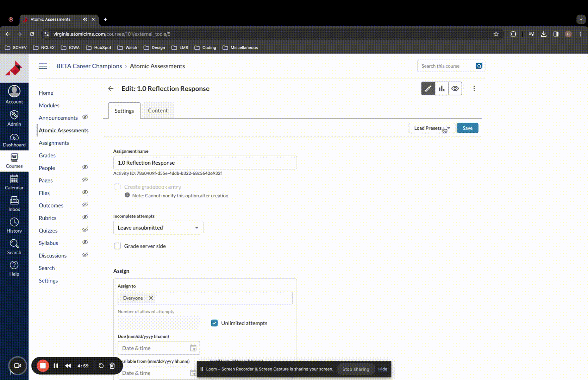The image size is (588, 380).
Task: Uncheck the Unlimited attempts checkbox
Action: pyautogui.click(x=214, y=323)
